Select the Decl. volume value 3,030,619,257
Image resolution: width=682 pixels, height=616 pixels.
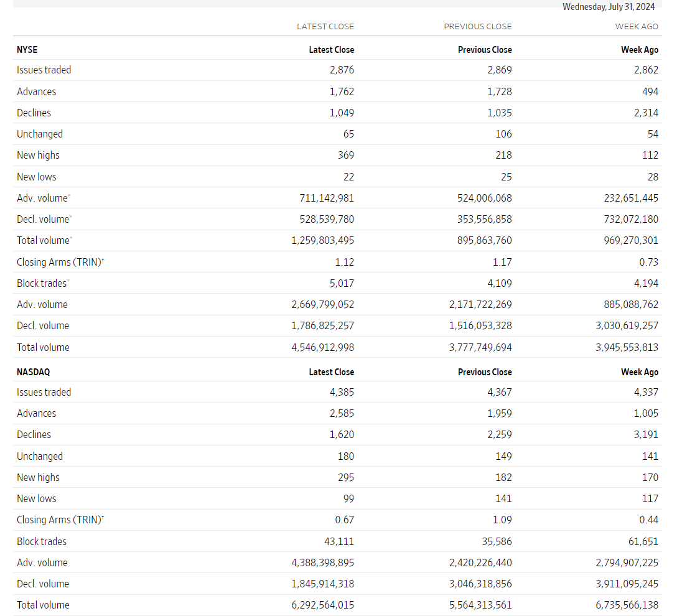click(x=627, y=326)
